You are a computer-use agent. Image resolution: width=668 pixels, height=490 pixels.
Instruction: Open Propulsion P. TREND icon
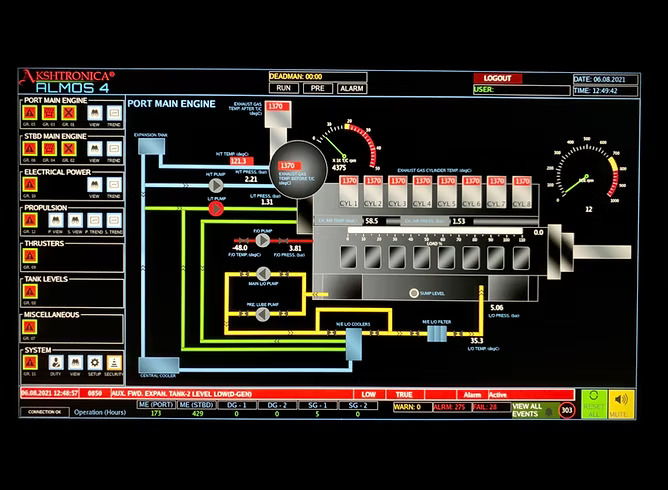pyautogui.click(x=95, y=220)
